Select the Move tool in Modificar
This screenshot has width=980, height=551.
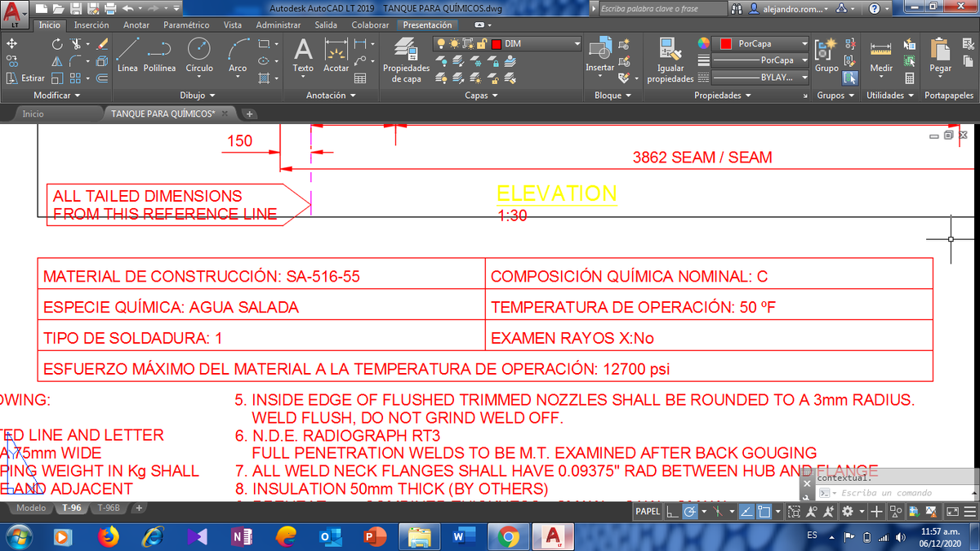tap(11, 43)
